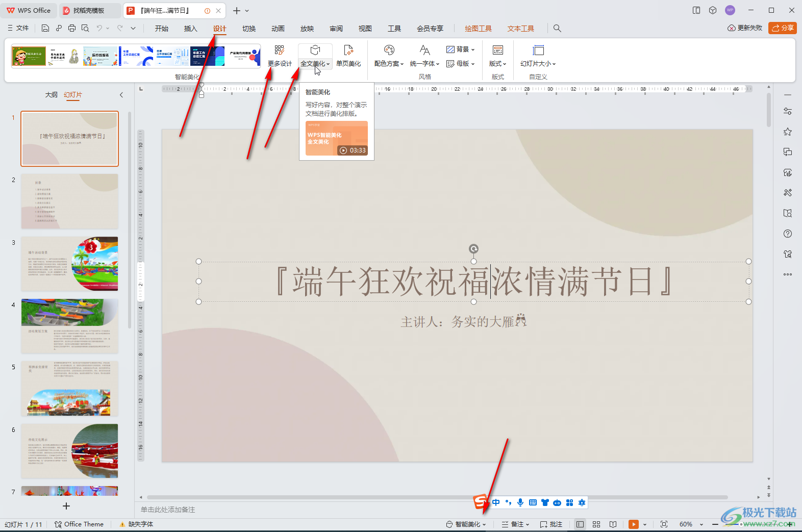The image size is (802, 532).
Task: Open the search magnifier in ribbon tabs
Action: (557, 29)
